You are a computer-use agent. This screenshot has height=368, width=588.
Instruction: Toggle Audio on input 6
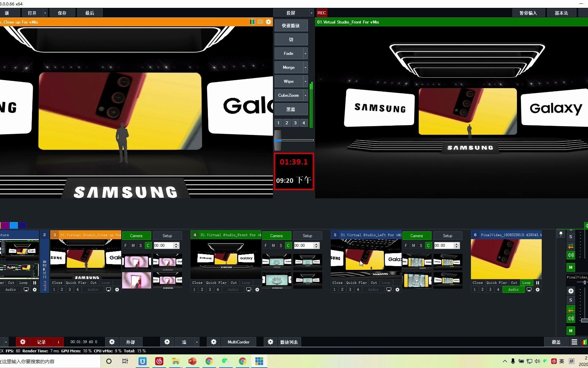(513, 290)
